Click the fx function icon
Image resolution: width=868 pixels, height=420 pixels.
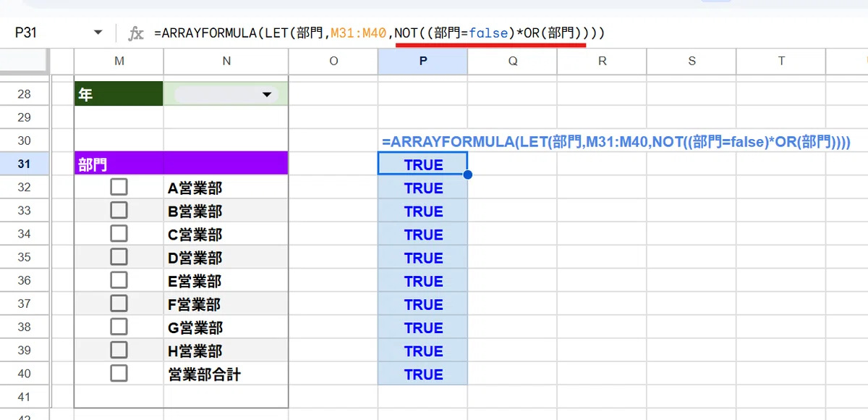136,33
